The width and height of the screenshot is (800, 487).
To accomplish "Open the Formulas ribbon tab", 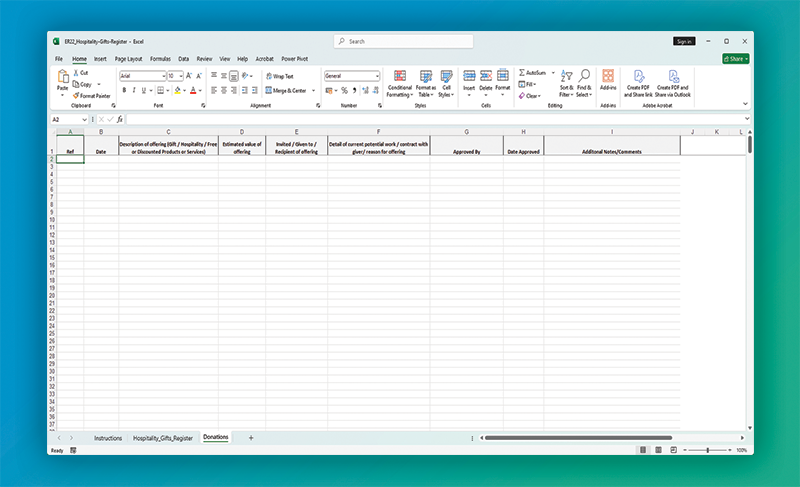I will 160,59.
